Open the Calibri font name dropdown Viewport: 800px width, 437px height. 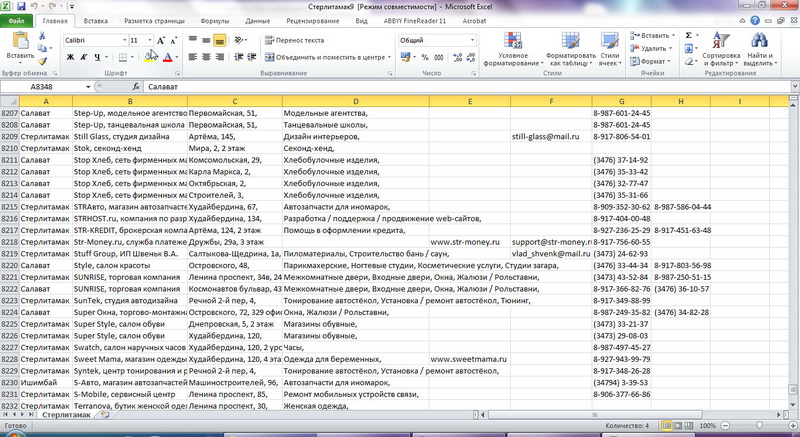point(124,40)
